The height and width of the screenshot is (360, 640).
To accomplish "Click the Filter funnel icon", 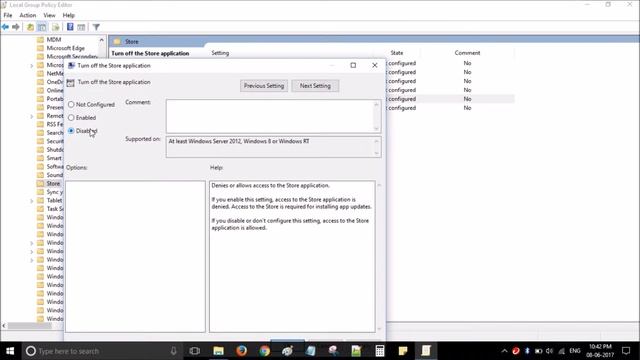I will pos(96,27).
